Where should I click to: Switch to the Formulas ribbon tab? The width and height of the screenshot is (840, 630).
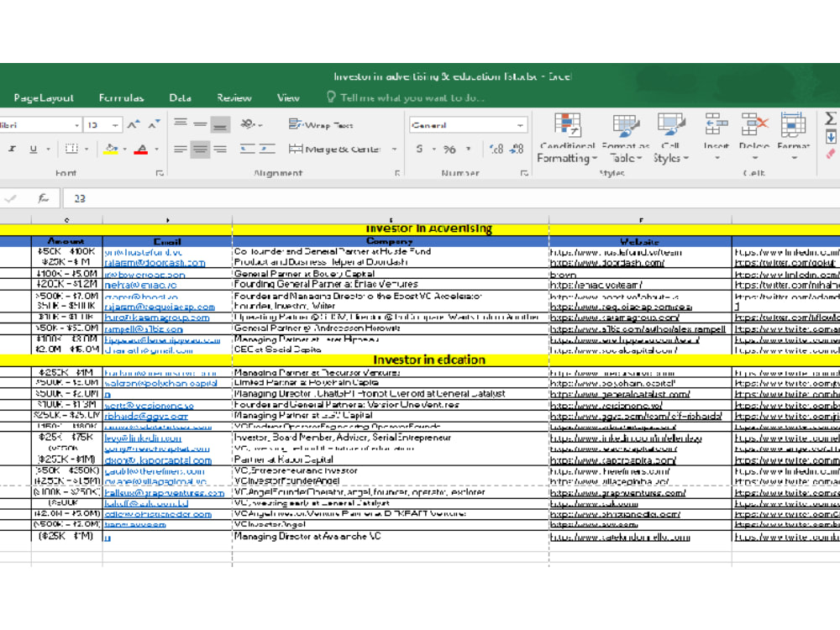[121, 98]
